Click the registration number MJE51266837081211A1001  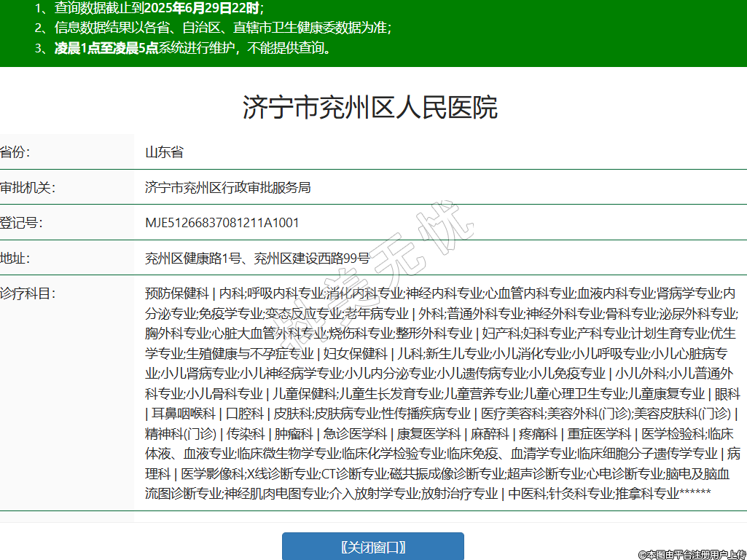click(x=222, y=222)
